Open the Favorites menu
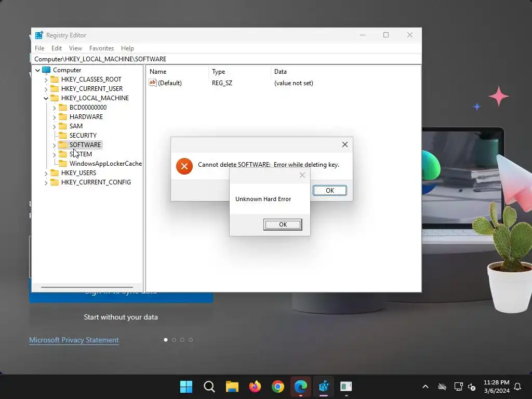 point(101,48)
